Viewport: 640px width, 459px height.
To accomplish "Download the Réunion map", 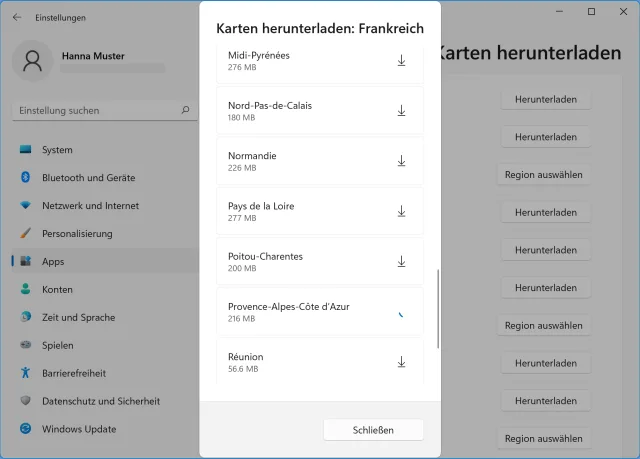I will tap(401, 362).
